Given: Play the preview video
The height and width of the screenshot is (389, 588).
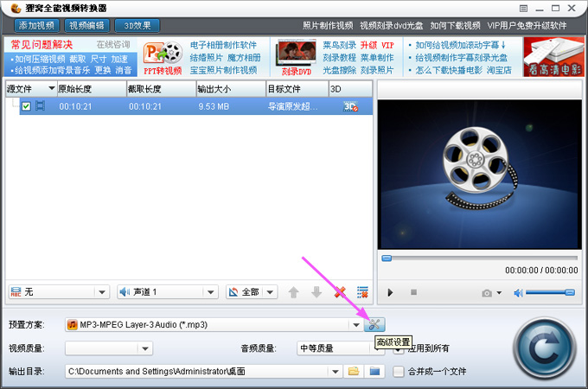Looking at the screenshot, I should (390, 292).
